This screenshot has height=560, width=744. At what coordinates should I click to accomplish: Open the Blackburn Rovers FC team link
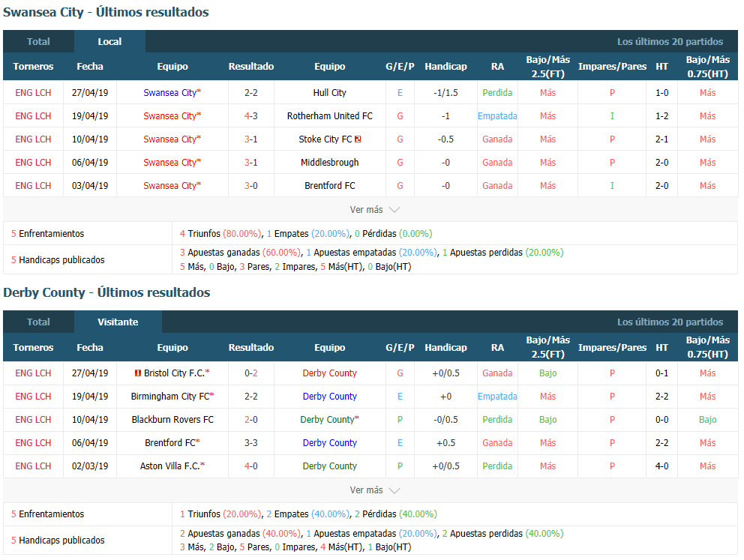click(x=172, y=420)
